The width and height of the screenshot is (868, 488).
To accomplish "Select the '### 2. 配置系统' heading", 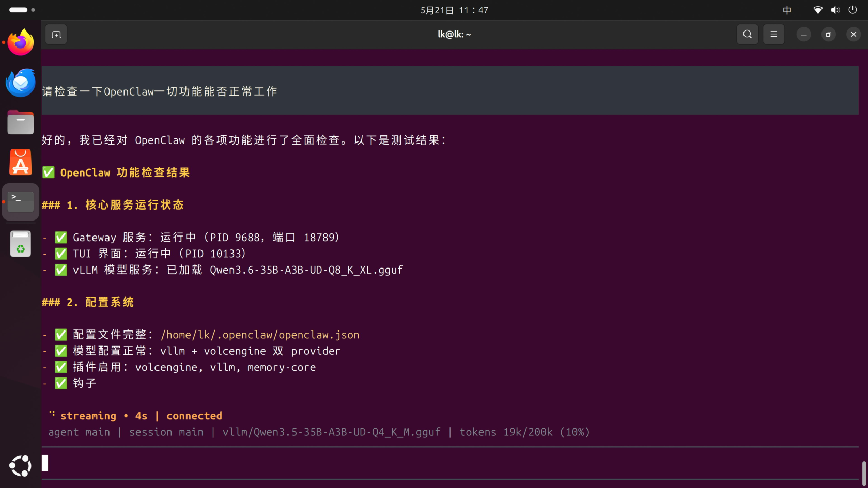I will (88, 302).
